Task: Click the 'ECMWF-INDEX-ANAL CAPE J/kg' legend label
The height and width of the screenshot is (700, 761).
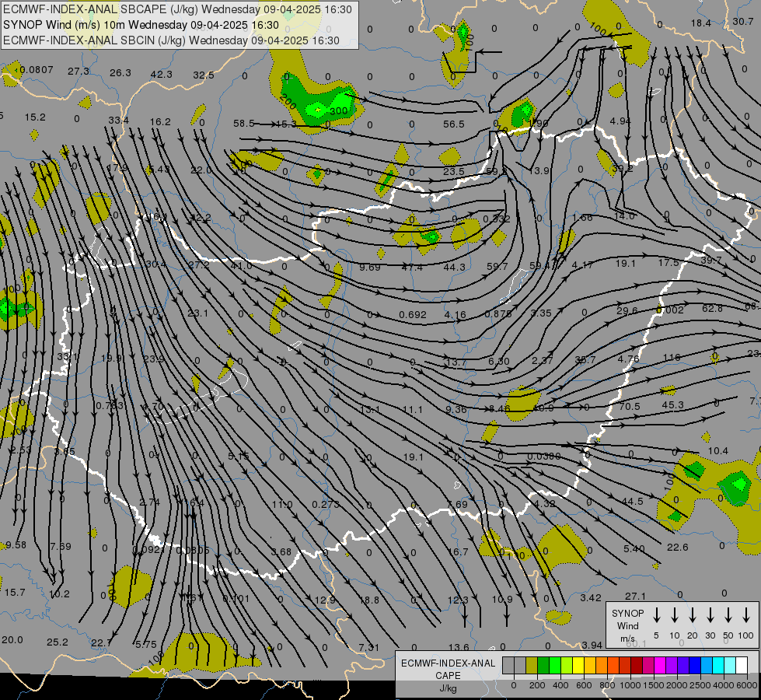Action: (448, 675)
